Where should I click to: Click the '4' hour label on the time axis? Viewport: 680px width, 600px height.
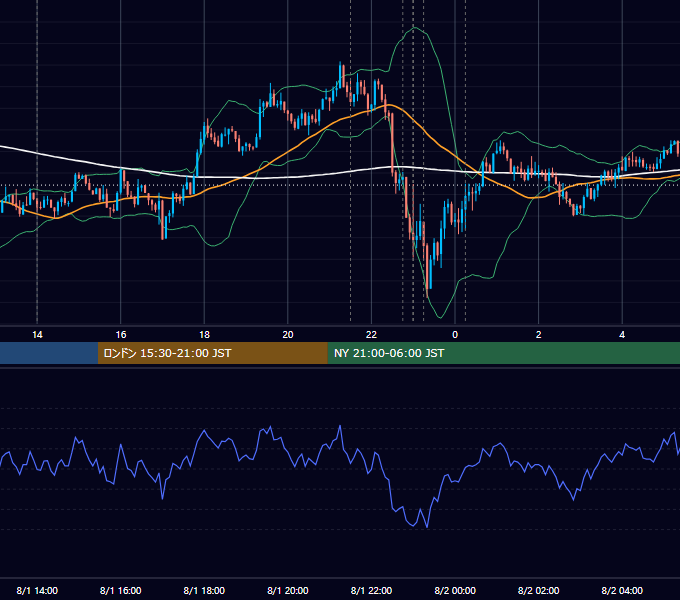tap(622, 335)
